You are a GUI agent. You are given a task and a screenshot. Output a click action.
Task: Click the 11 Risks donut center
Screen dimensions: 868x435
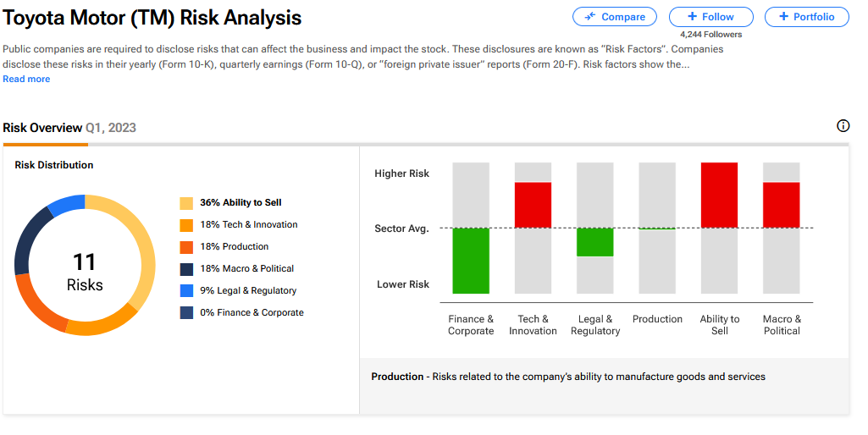pyautogui.click(x=85, y=273)
